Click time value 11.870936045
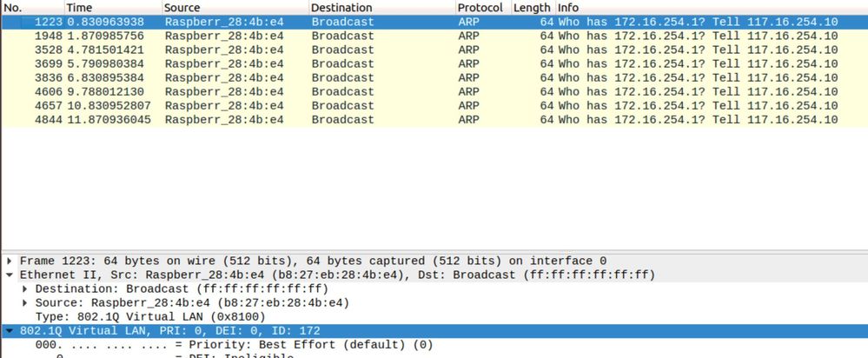868x358 pixels. 109,120
